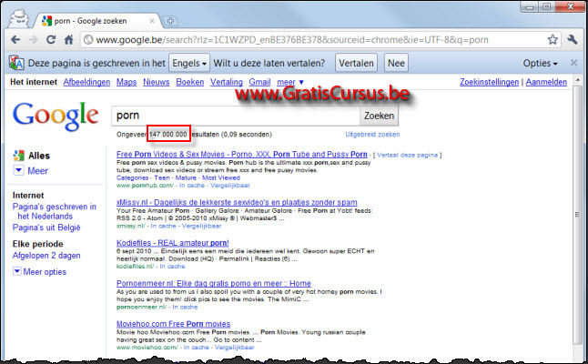This screenshot has height=364, width=588.
Task: Open the xMissy.nl result title
Action: 237,202
